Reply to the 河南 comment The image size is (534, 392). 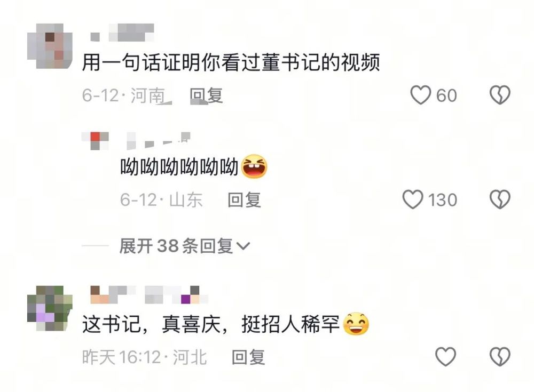click(206, 95)
